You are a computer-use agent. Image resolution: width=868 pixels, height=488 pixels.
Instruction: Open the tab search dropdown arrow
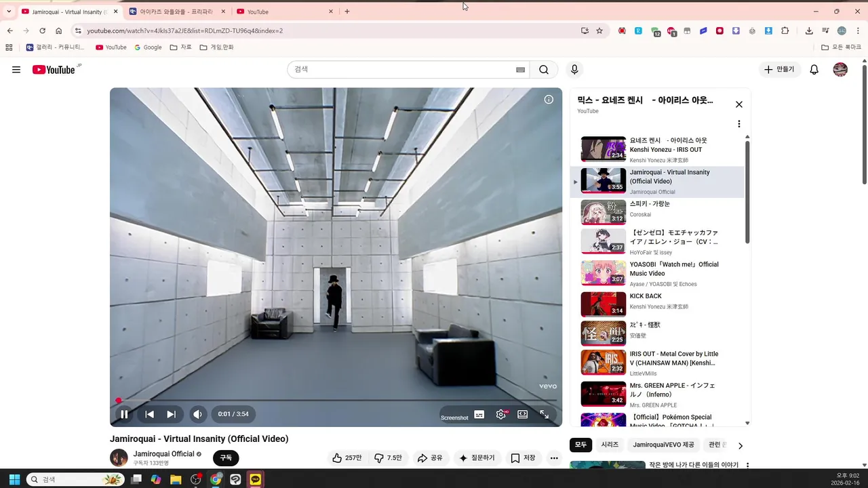(9, 12)
